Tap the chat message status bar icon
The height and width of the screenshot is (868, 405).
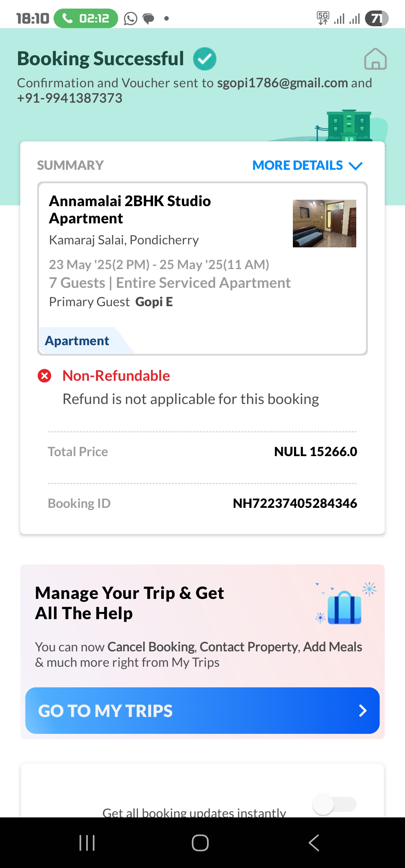click(x=148, y=18)
